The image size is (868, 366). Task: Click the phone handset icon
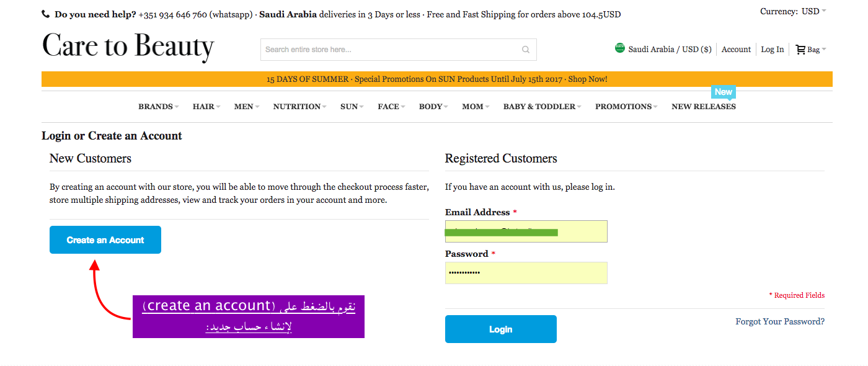pos(44,12)
